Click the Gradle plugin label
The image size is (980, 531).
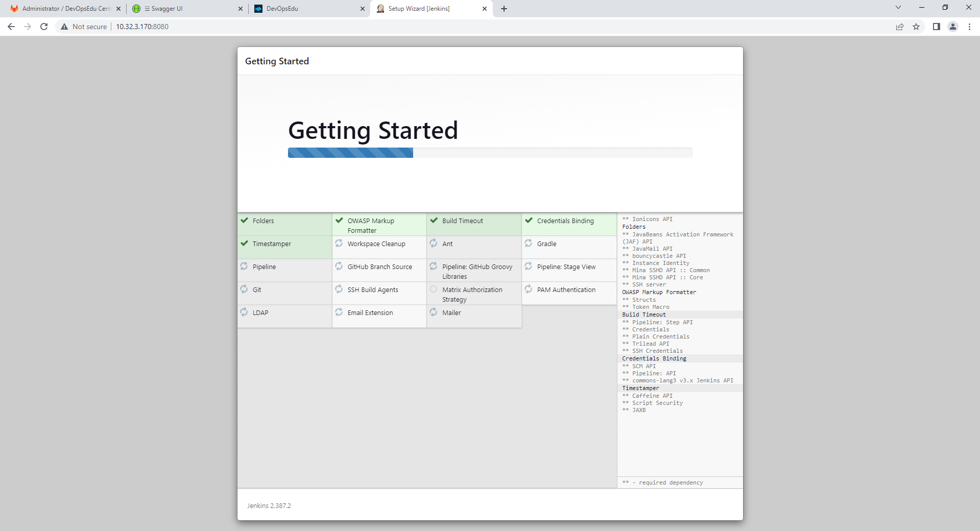click(x=546, y=244)
